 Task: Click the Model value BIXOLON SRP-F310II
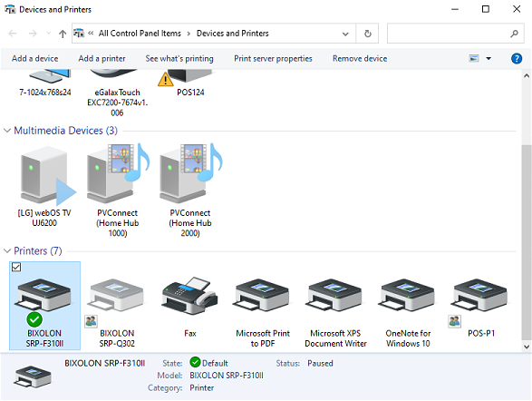click(x=227, y=376)
